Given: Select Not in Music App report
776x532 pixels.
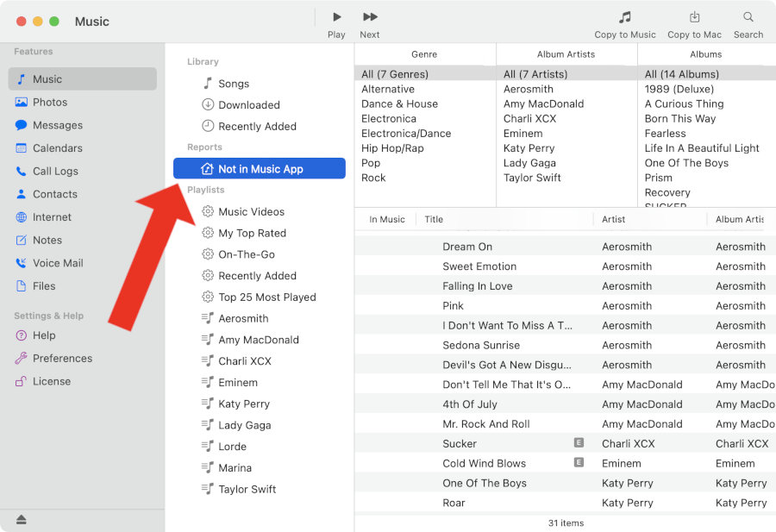Looking at the screenshot, I should point(260,169).
